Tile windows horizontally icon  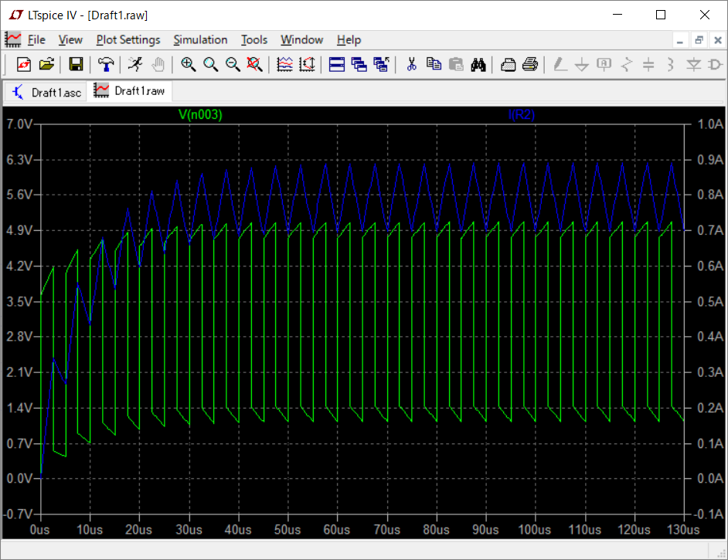(337, 64)
